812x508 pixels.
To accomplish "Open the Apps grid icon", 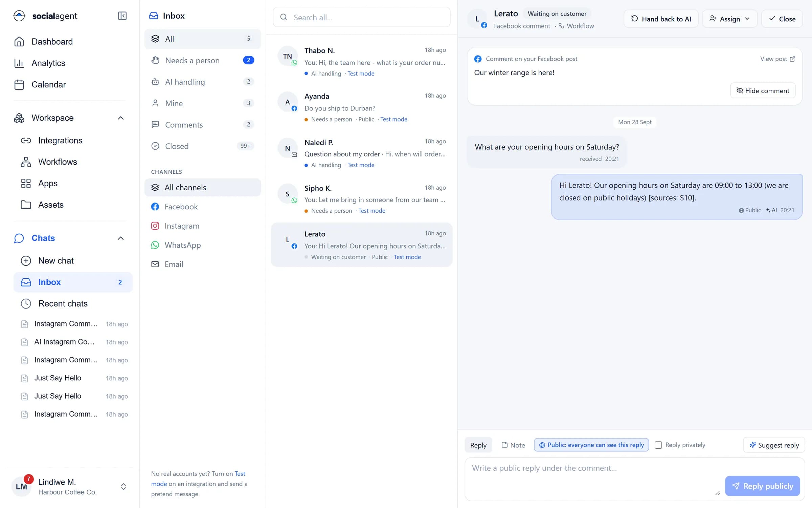I will pyautogui.click(x=26, y=183).
